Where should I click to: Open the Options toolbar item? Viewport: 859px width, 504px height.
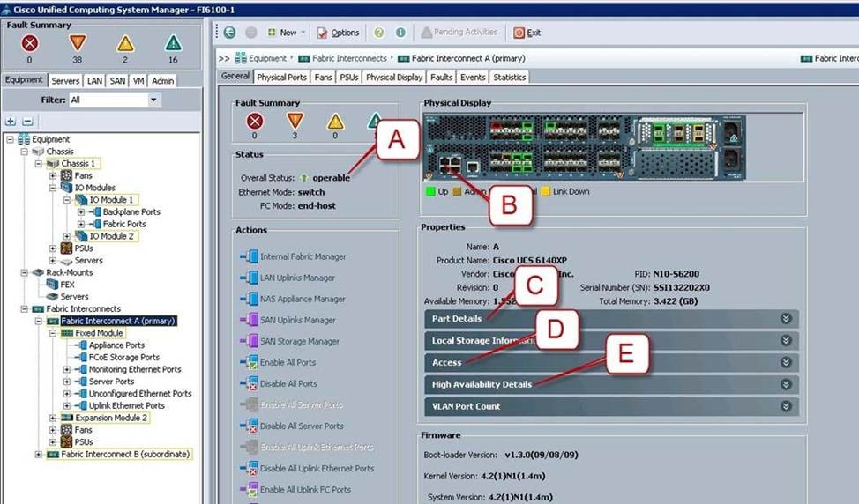[x=338, y=33]
